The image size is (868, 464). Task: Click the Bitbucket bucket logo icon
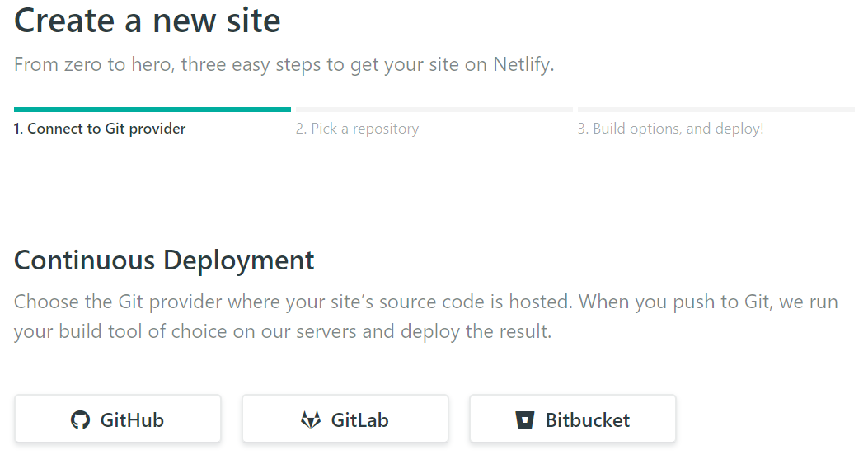coord(525,419)
